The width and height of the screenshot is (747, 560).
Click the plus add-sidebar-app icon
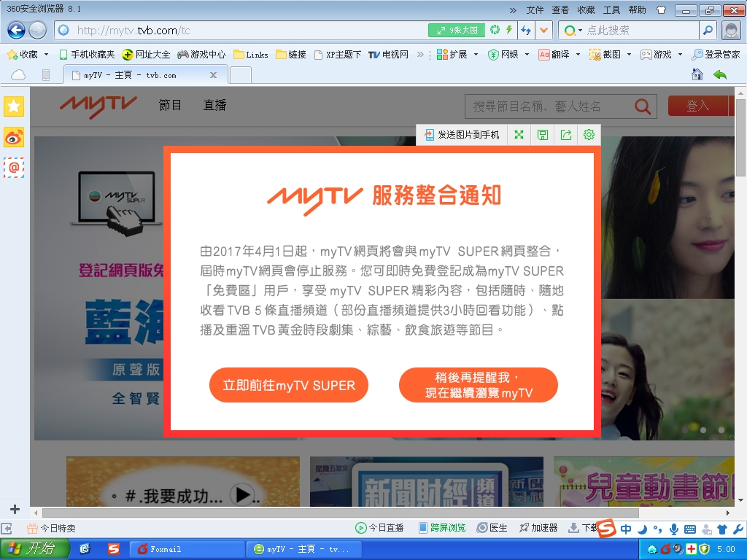[15, 509]
